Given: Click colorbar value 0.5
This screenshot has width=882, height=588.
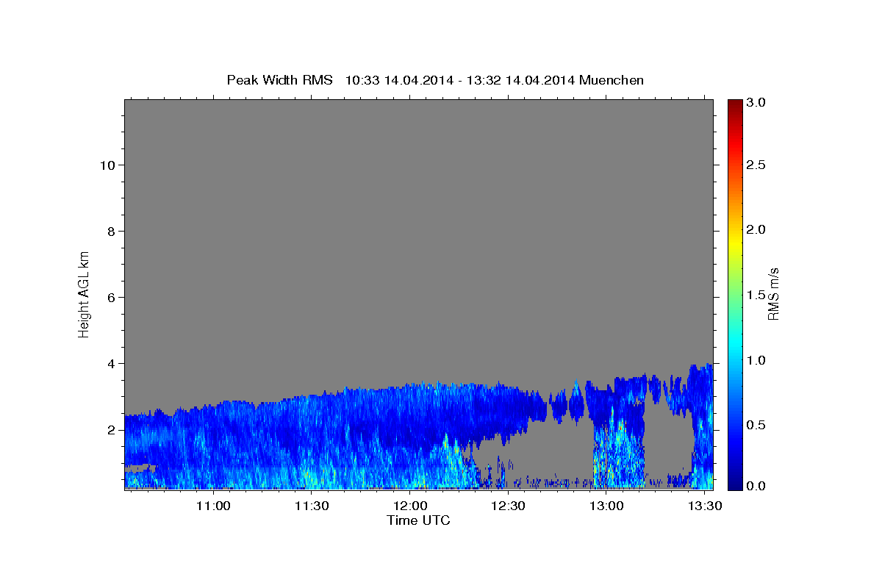Looking at the screenshot, I should tap(756, 425).
